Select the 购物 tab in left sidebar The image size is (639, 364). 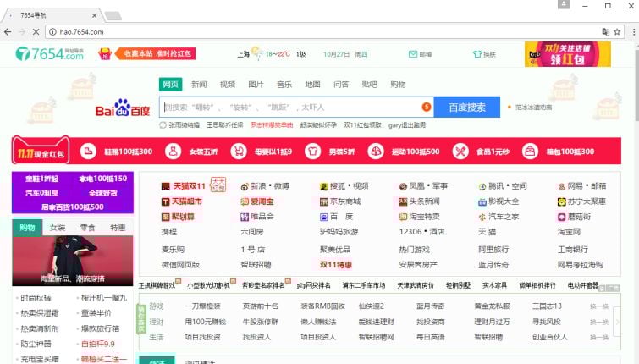27,228
